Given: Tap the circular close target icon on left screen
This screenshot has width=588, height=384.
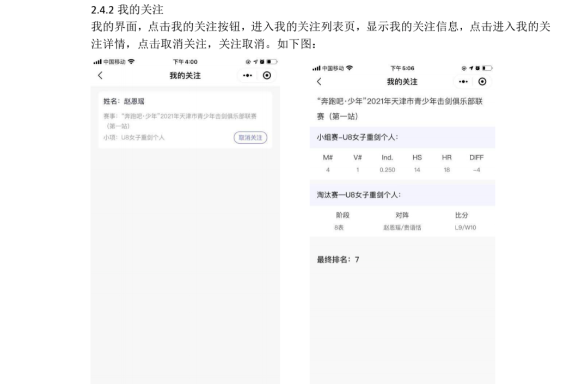Looking at the screenshot, I should [267, 75].
